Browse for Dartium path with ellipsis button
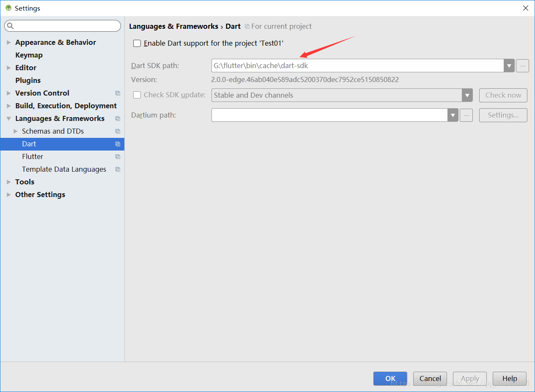 (466, 115)
